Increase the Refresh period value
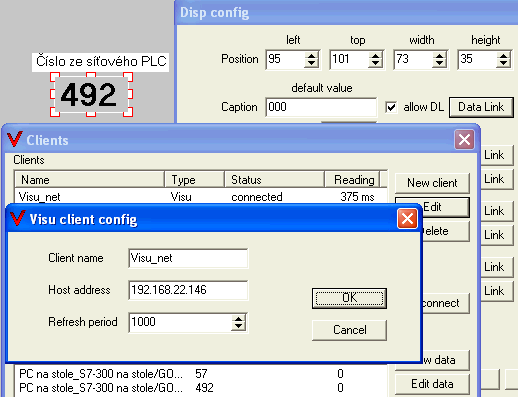The height and width of the screenshot is (397, 518). pos(238,319)
